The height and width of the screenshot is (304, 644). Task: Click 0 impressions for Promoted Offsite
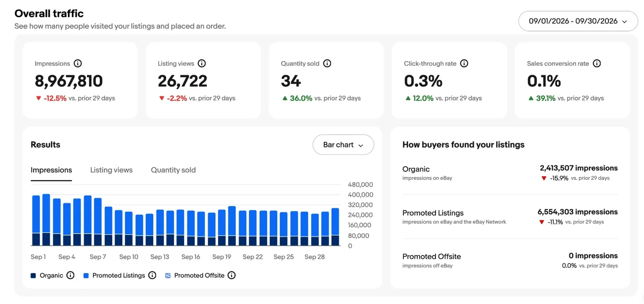(593, 256)
